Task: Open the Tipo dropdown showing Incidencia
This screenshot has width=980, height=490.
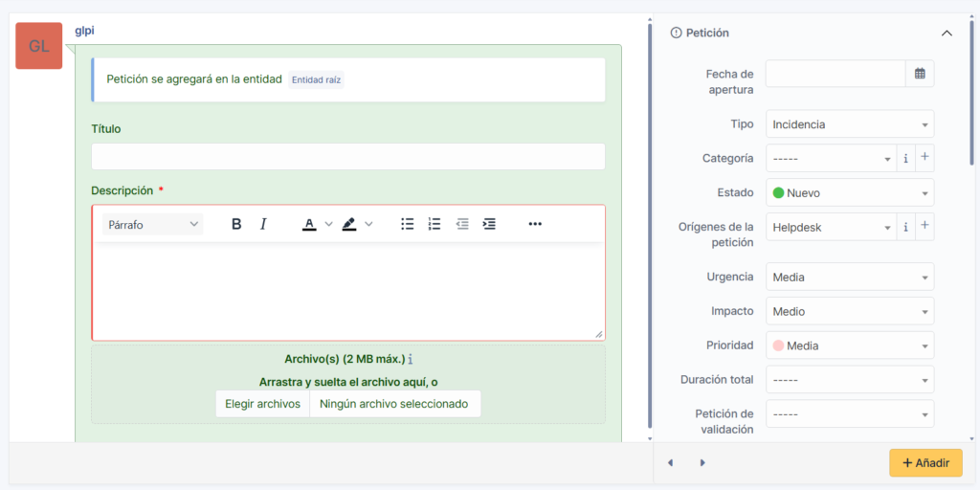Action: pyautogui.click(x=850, y=124)
